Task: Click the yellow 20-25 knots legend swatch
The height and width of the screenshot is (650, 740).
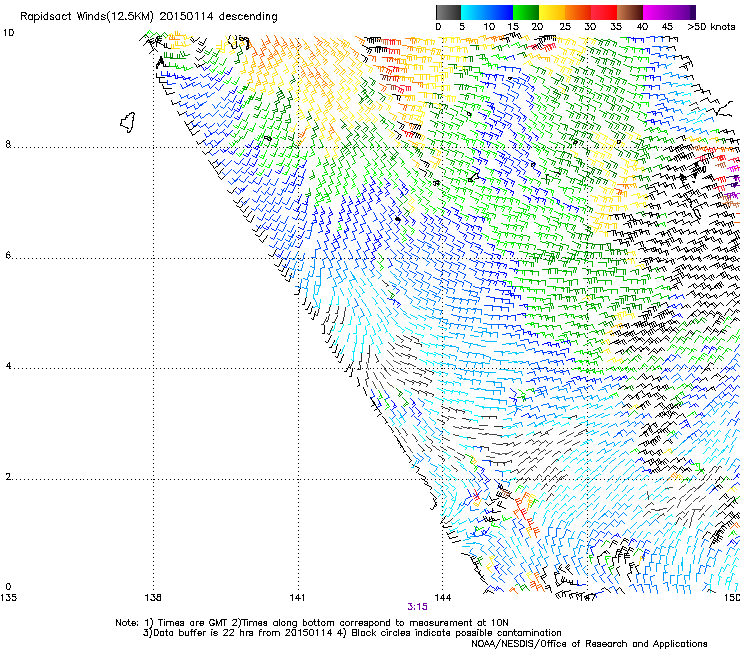Action: pos(552,12)
